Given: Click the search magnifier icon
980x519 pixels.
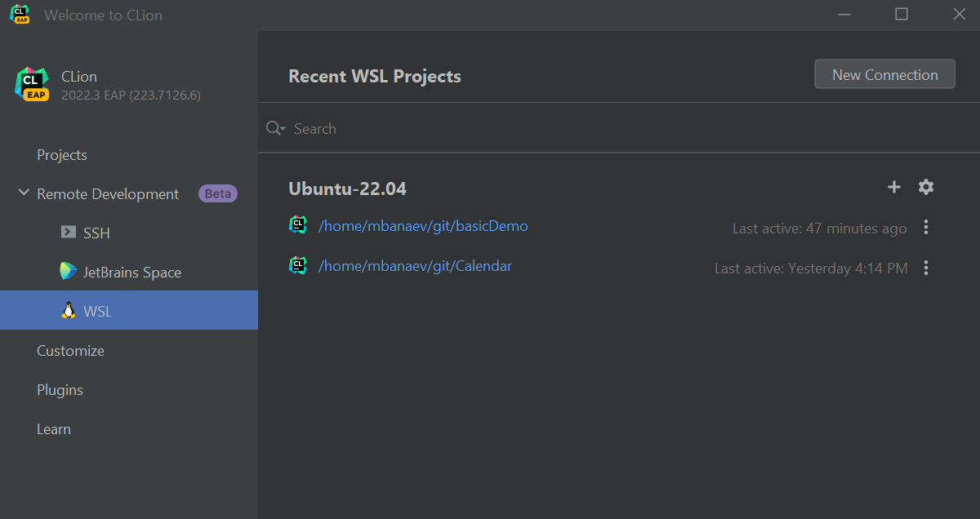Looking at the screenshot, I should pyautogui.click(x=274, y=128).
